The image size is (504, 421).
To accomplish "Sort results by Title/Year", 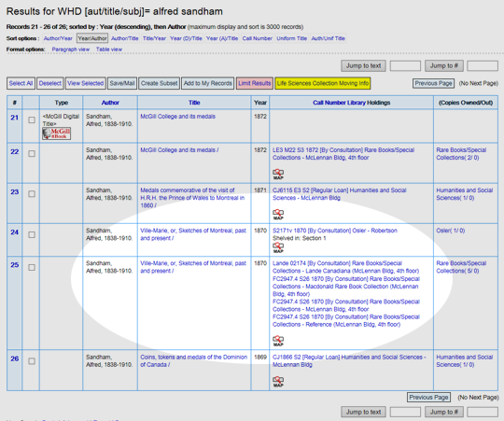I will [x=154, y=38].
